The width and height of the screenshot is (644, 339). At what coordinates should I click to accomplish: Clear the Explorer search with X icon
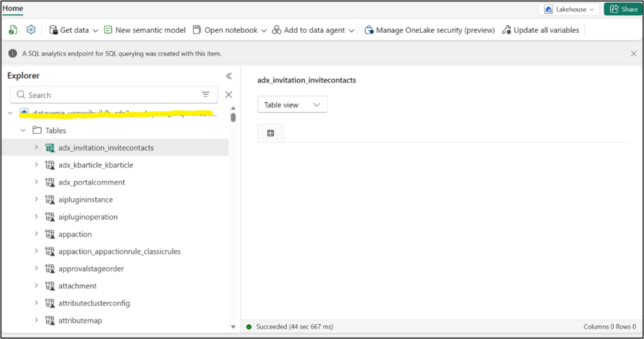229,95
